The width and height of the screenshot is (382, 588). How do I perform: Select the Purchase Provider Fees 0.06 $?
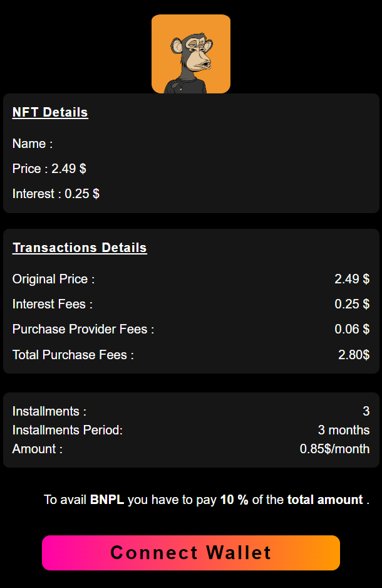coord(352,329)
